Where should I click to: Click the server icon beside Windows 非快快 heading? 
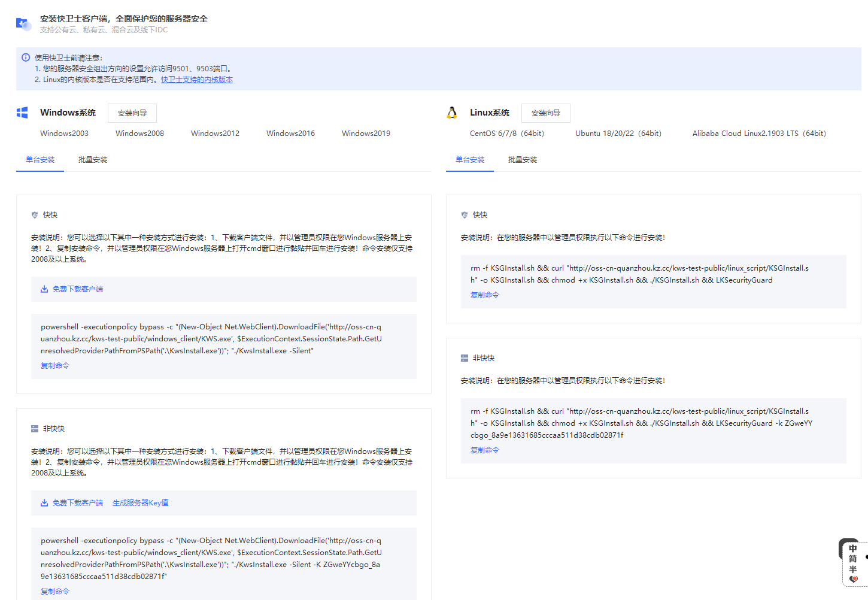(x=35, y=429)
